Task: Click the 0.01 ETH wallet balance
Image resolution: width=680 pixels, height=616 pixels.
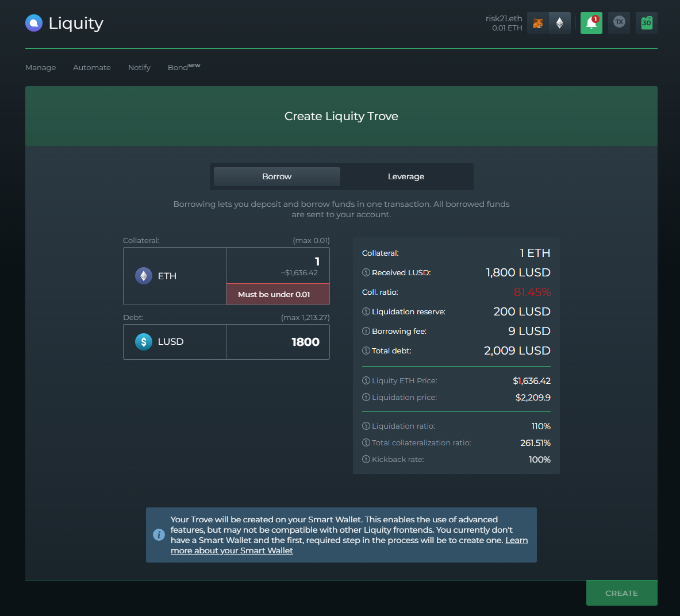Action: (507, 28)
